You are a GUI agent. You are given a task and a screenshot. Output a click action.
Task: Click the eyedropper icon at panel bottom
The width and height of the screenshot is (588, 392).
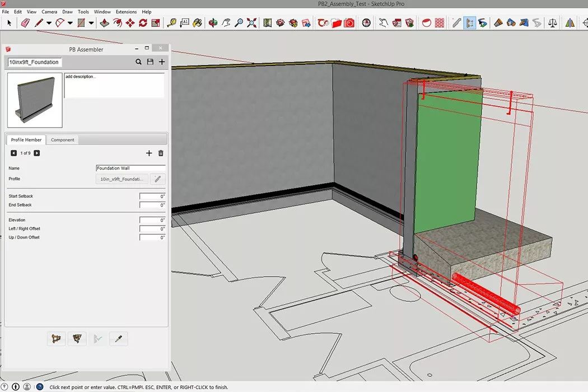point(118,338)
